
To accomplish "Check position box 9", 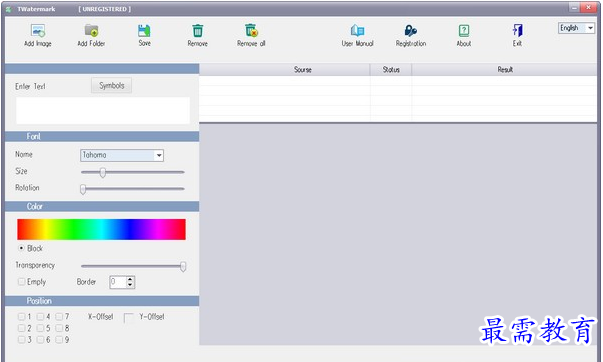I will [59, 340].
